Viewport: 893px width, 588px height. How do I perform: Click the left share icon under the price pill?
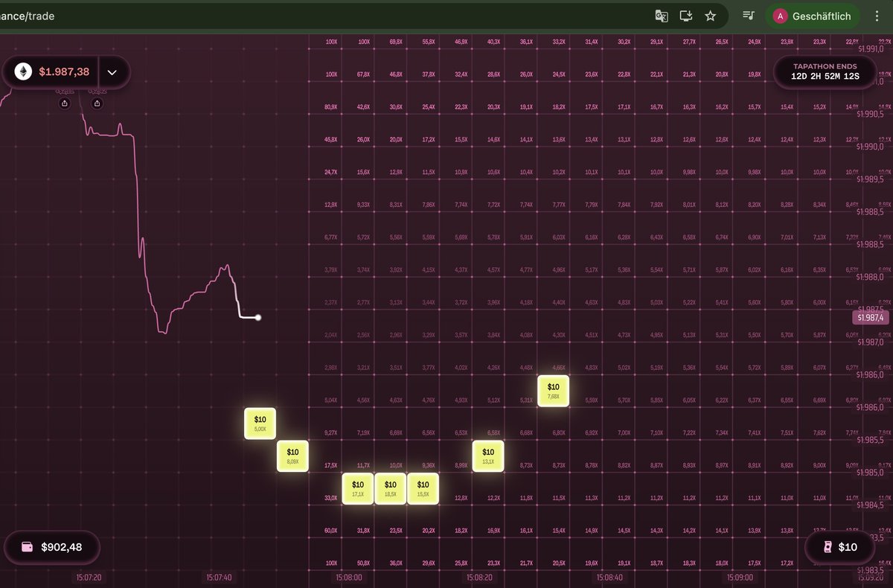pos(65,103)
